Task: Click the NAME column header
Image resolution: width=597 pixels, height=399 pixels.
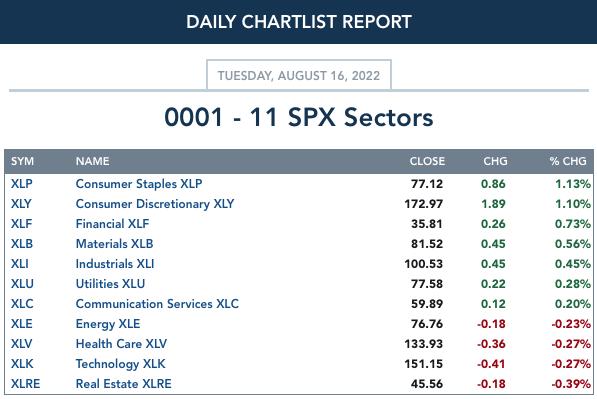Action: (x=93, y=161)
